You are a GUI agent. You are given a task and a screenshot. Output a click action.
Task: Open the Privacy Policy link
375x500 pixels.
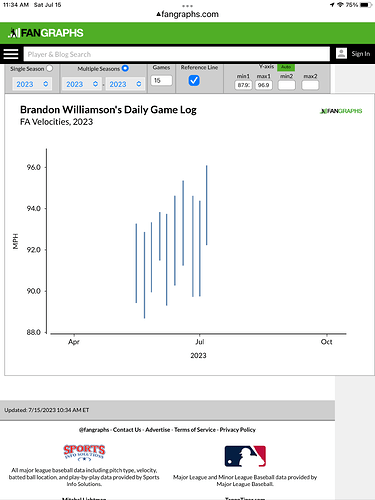point(238,430)
